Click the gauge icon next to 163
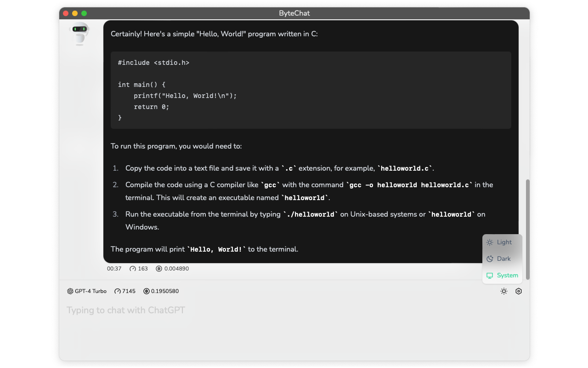This screenshot has width=588, height=368. point(133,269)
